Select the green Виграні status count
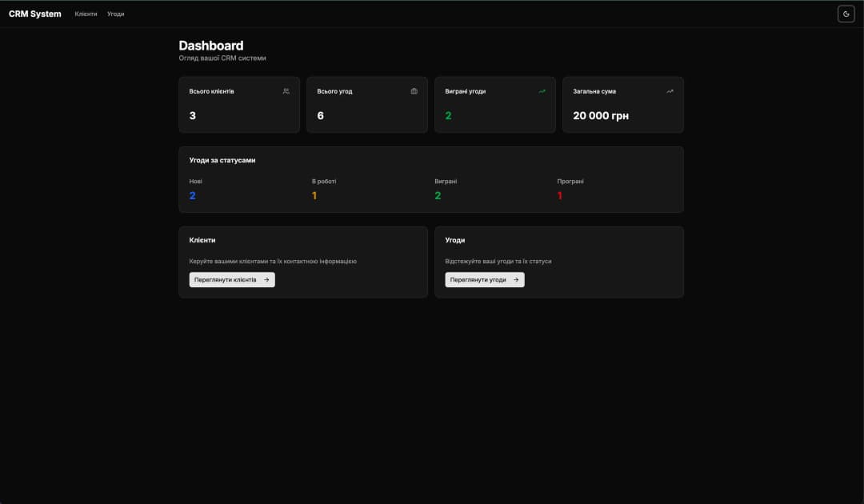 (438, 196)
